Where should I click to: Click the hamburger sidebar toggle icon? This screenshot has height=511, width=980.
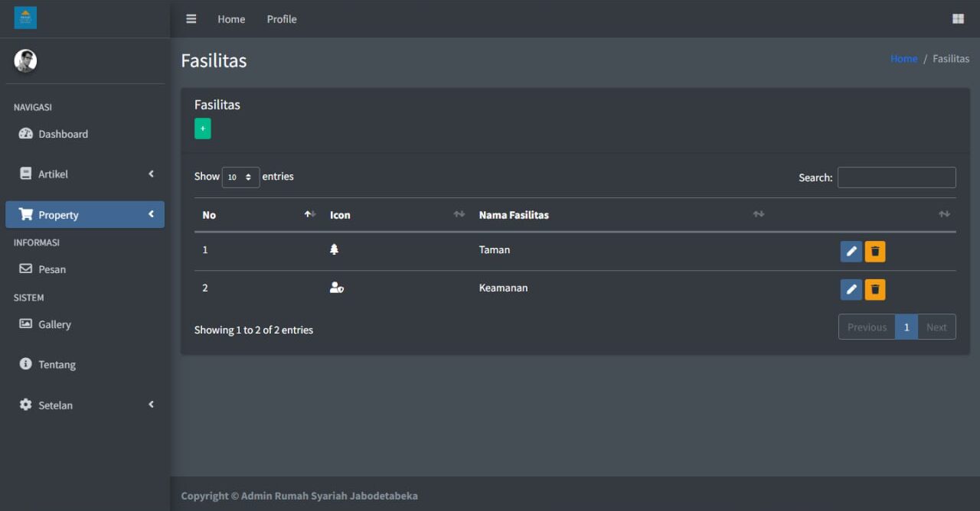point(191,19)
